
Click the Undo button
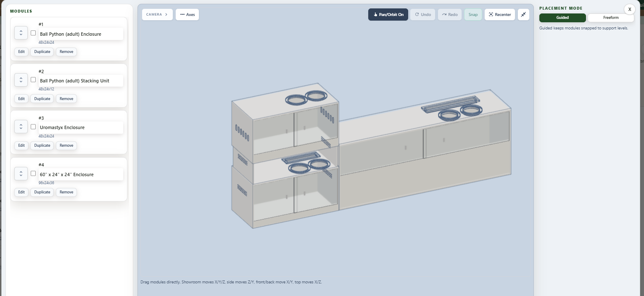pyautogui.click(x=423, y=14)
